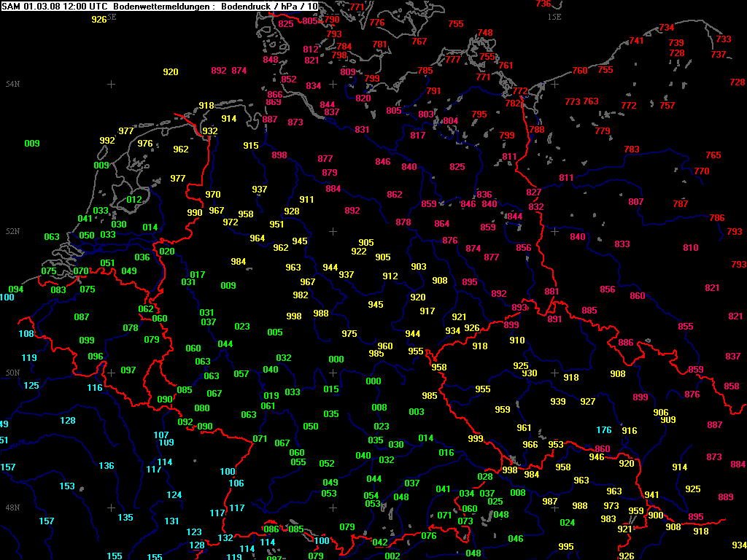Click the cyan 108 station value

26,334
